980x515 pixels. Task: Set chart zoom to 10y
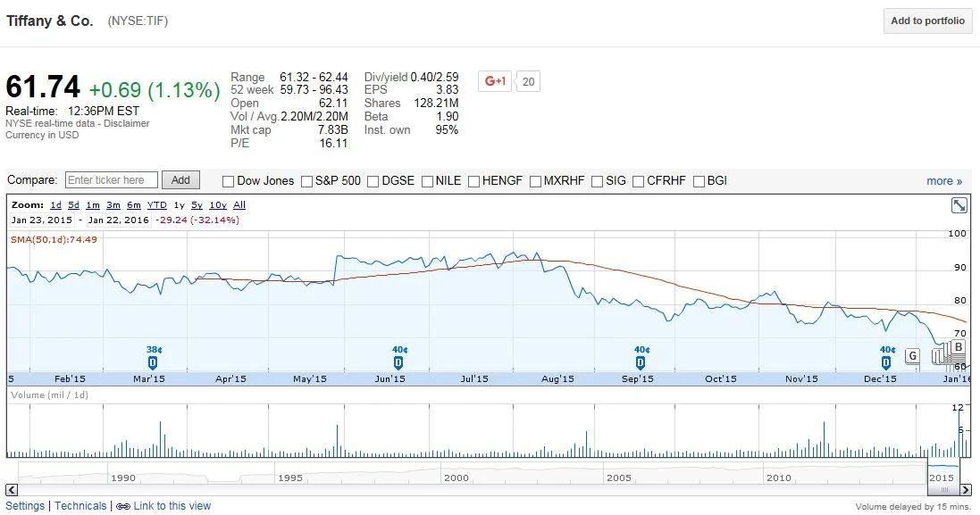click(x=217, y=204)
